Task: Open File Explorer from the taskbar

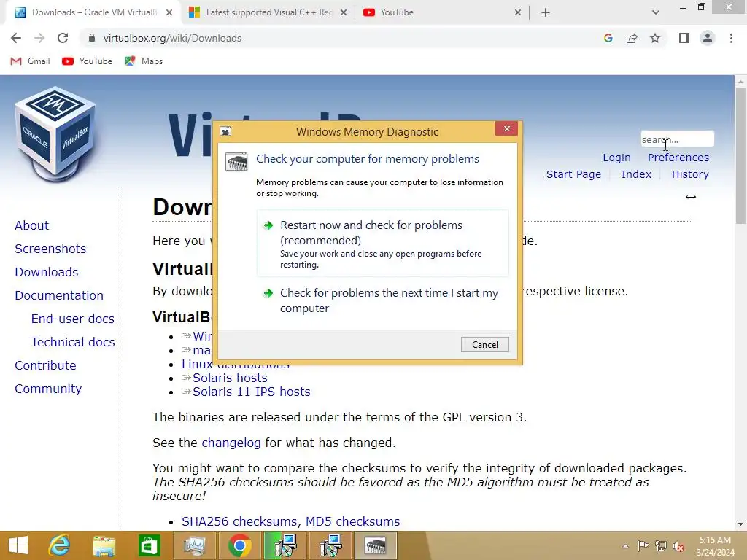Action: (x=104, y=545)
